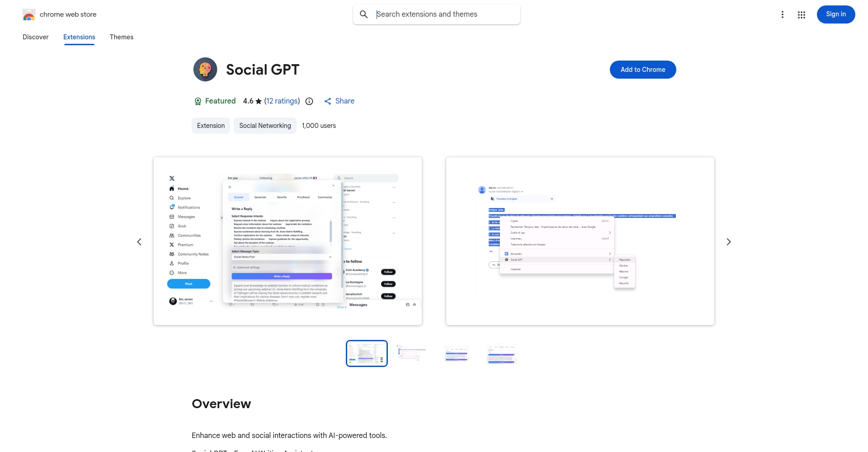This screenshot has width=868, height=452.
Task: Click the search magnifier icon
Action: [363, 14]
